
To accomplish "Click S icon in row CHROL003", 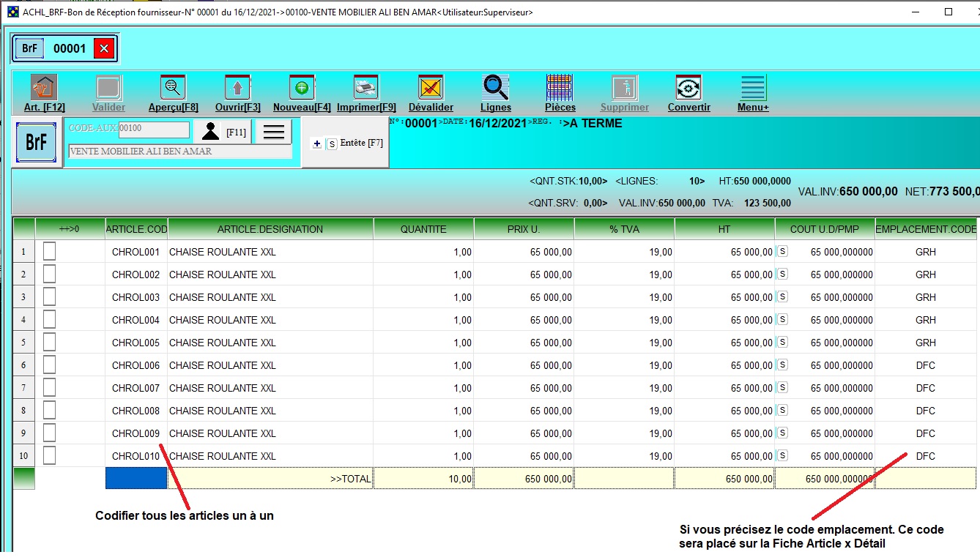I will 782,296.
